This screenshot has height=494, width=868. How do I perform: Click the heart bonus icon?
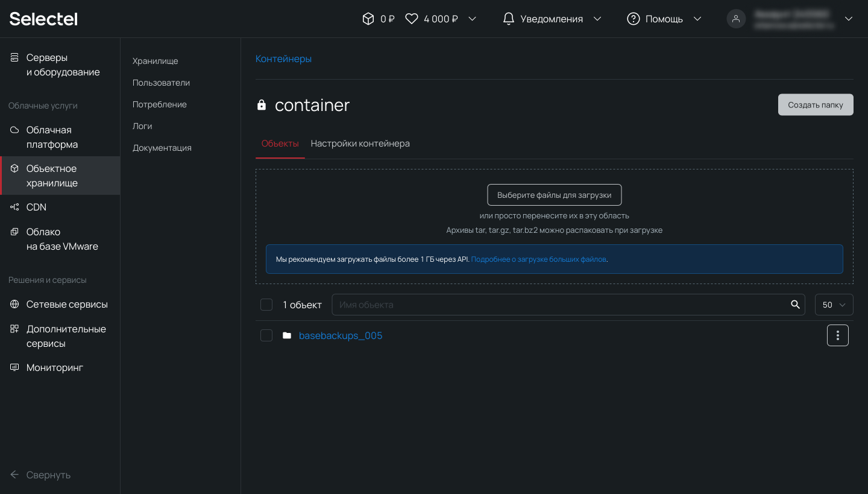point(412,19)
